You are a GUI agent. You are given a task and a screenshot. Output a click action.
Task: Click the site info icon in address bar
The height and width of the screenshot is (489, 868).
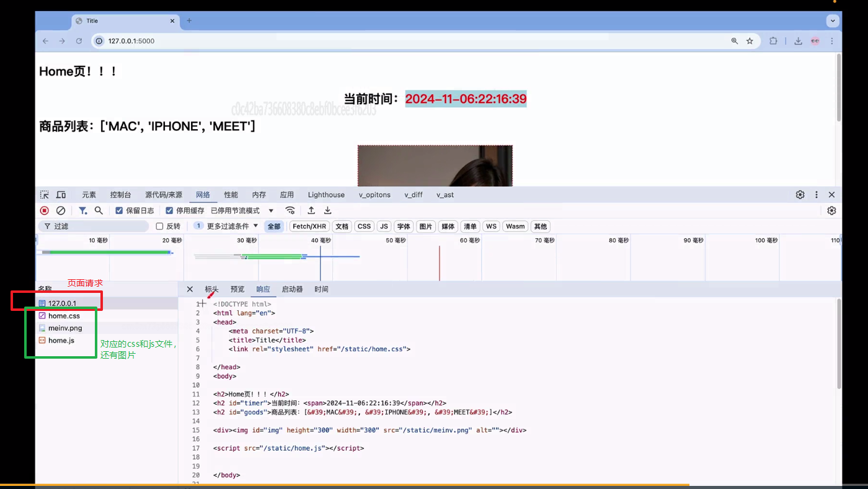99,41
